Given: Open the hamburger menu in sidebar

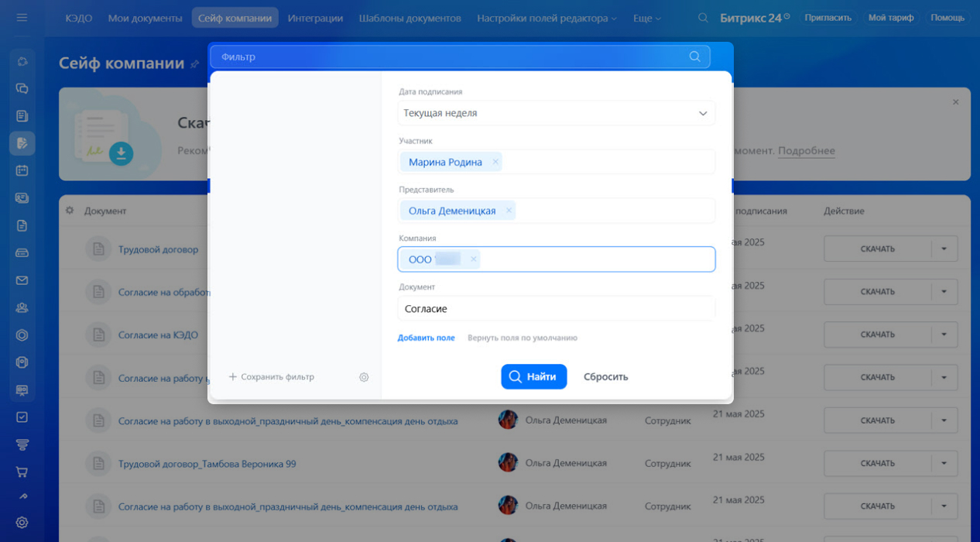Looking at the screenshot, I should click(22, 17).
